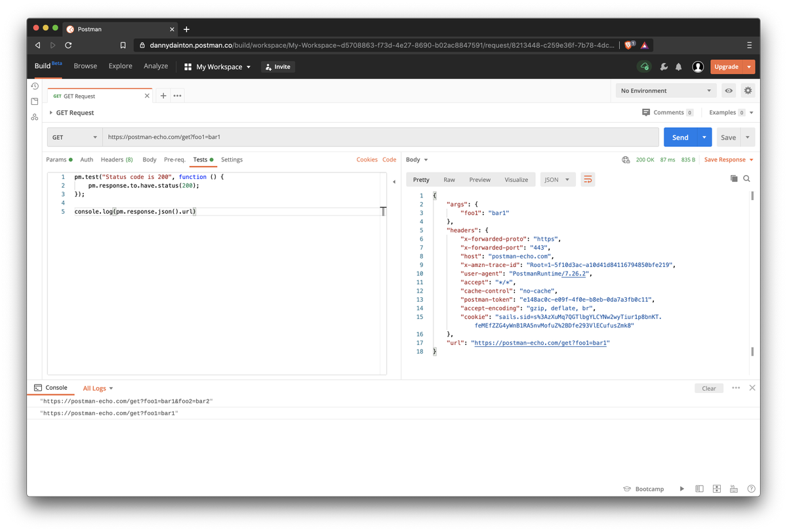The height and width of the screenshot is (532, 787).
Task: Open the Send button dropdown arrow
Action: 704,137
